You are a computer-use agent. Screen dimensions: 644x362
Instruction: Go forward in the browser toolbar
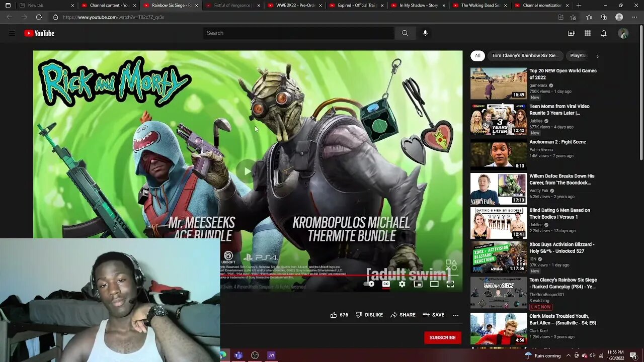(x=24, y=17)
